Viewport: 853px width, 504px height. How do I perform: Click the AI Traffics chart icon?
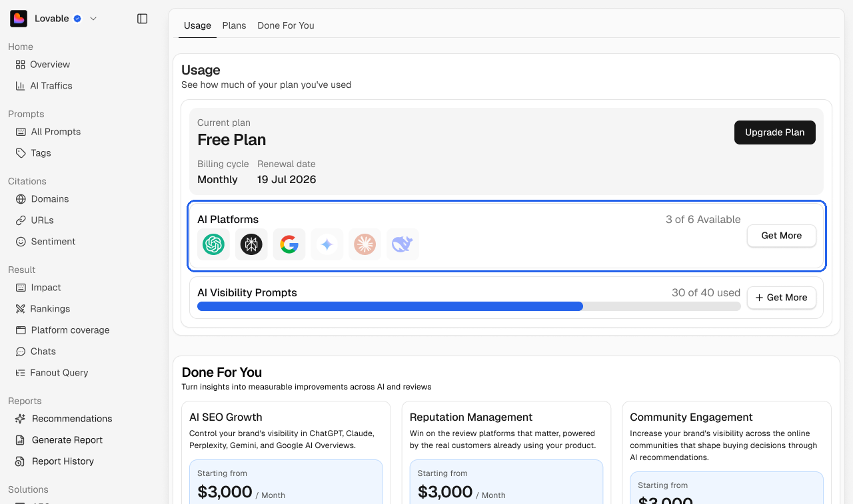[20, 86]
